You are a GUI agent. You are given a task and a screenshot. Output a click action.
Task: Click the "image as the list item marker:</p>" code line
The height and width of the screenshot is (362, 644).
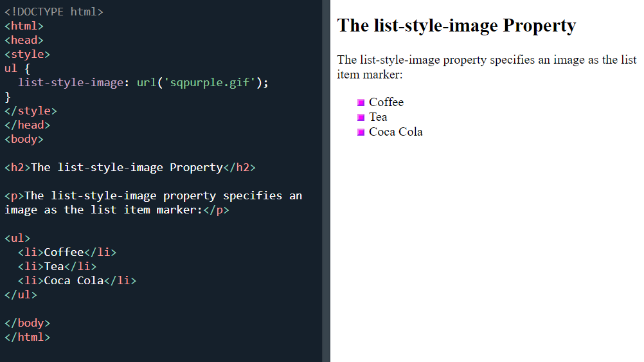point(116,210)
